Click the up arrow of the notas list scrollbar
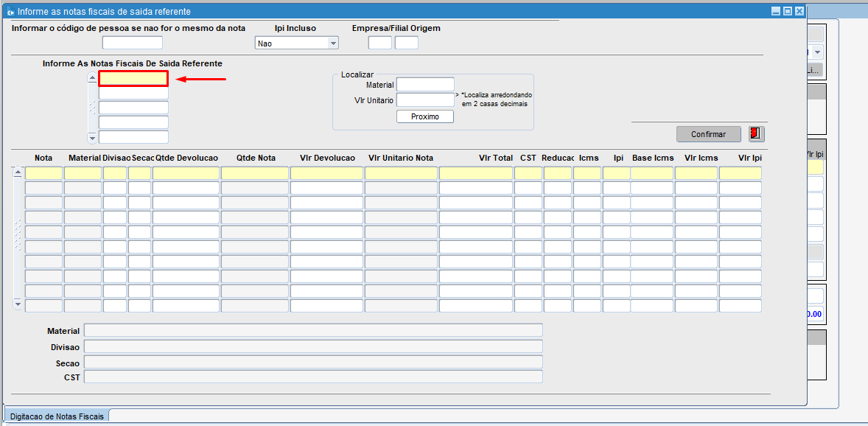868x426 pixels. click(x=92, y=78)
